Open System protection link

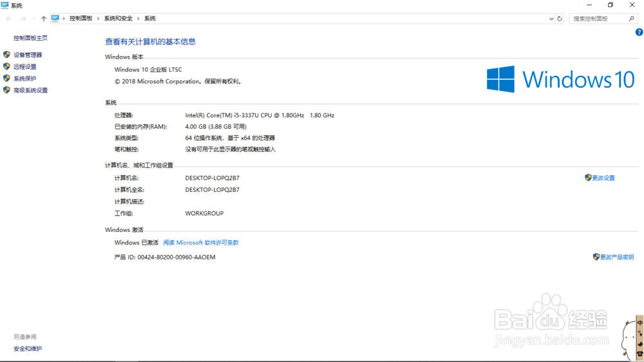click(x=24, y=79)
